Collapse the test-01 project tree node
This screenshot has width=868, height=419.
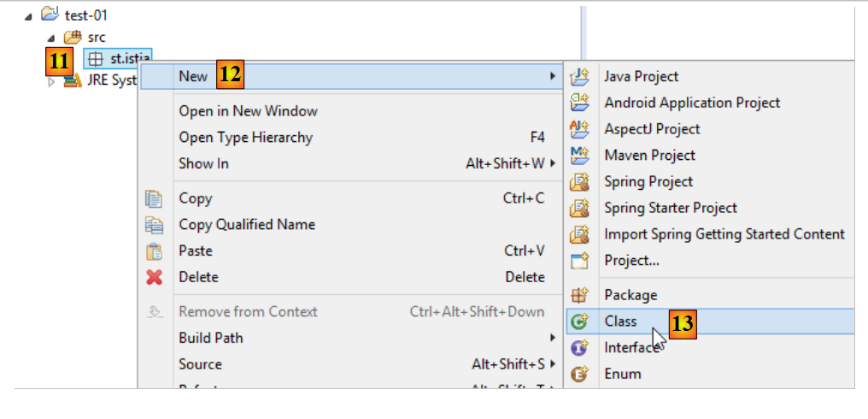(x=29, y=16)
